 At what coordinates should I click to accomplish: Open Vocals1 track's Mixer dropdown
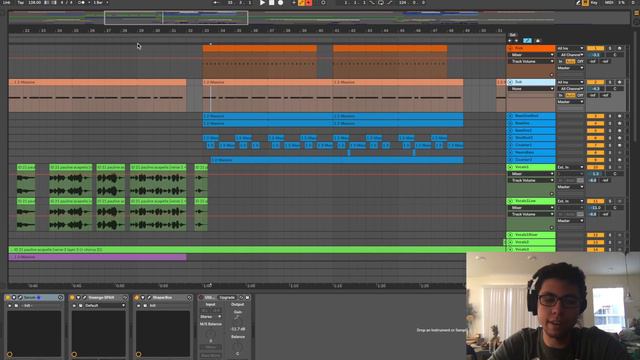(x=533, y=174)
